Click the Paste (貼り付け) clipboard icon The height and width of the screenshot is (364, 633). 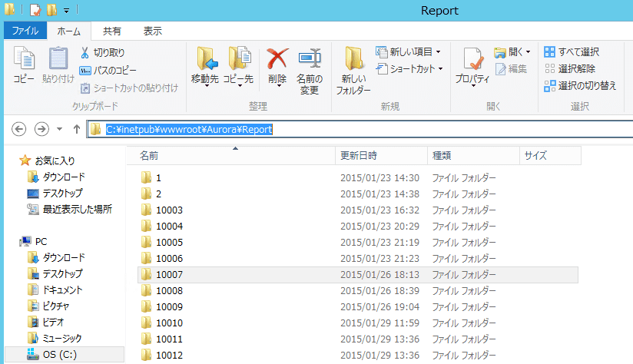[x=58, y=65]
